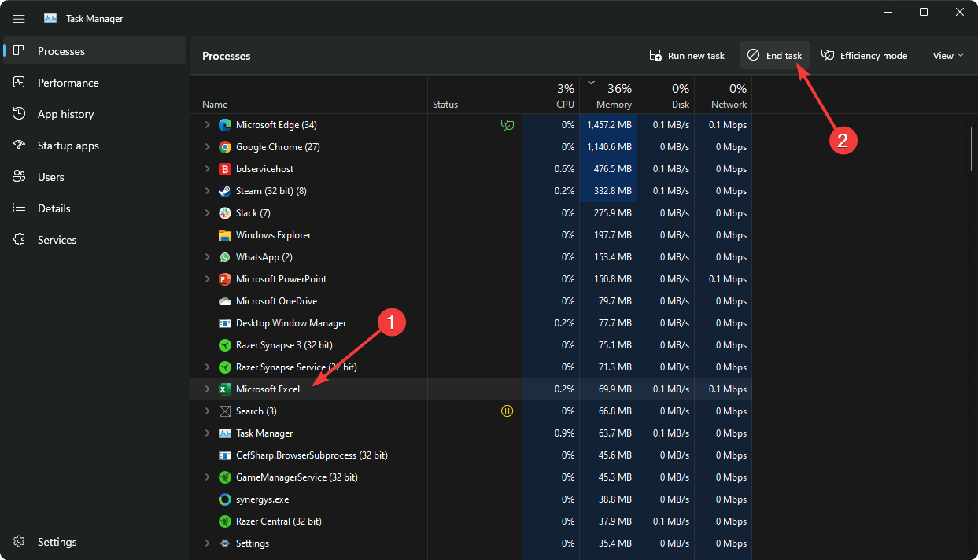Expand the Microsoft PowerPoint process group
This screenshot has height=560, width=978.
coord(208,279)
